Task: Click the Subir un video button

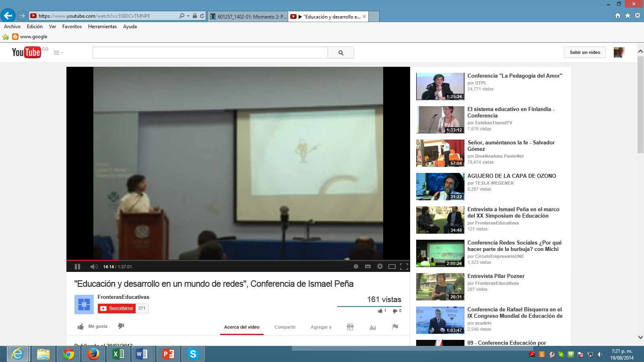Action: tap(584, 52)
